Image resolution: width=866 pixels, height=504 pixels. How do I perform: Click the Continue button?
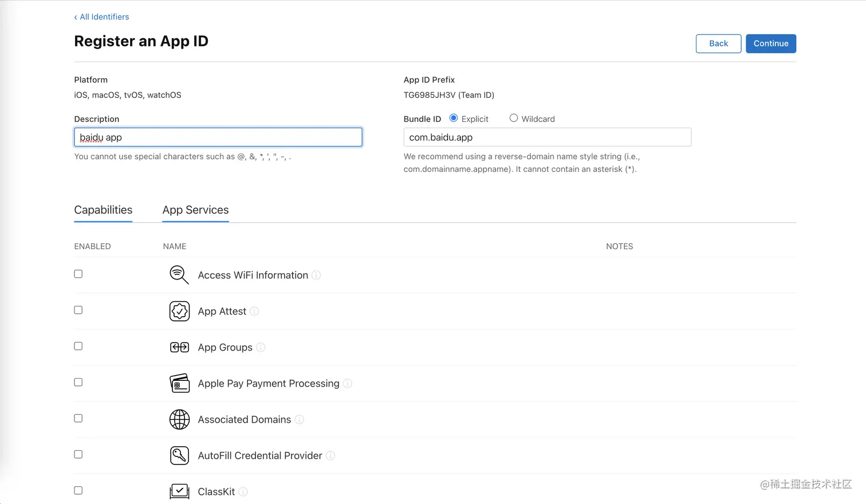pyautogui.click(x=771, y=44)
